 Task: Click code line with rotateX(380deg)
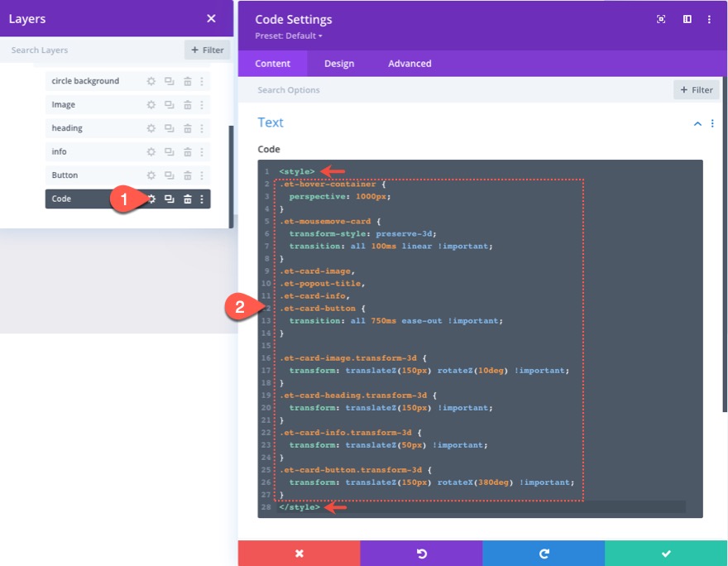click(x=432, y=482)
